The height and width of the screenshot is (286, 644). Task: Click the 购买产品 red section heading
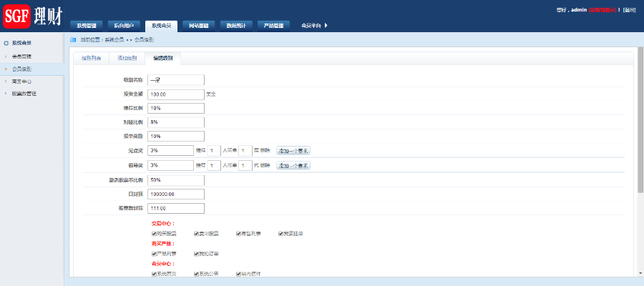click(x=163, y=244)
